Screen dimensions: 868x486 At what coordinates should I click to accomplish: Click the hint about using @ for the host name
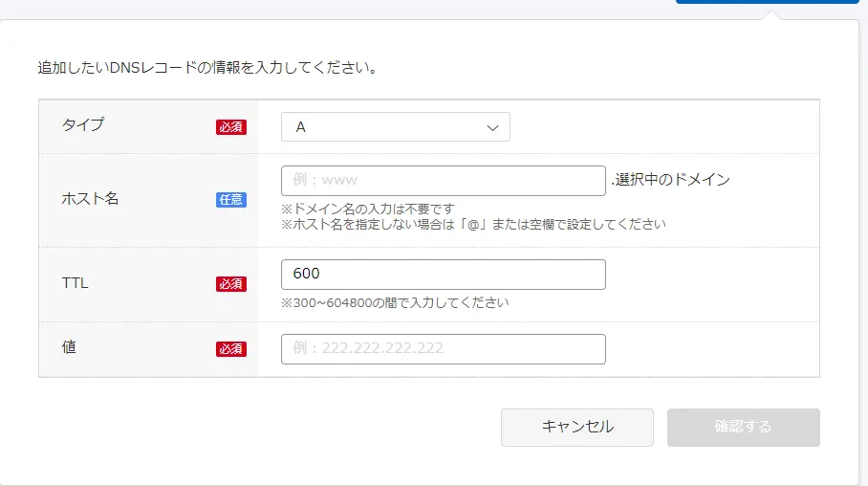473,224
